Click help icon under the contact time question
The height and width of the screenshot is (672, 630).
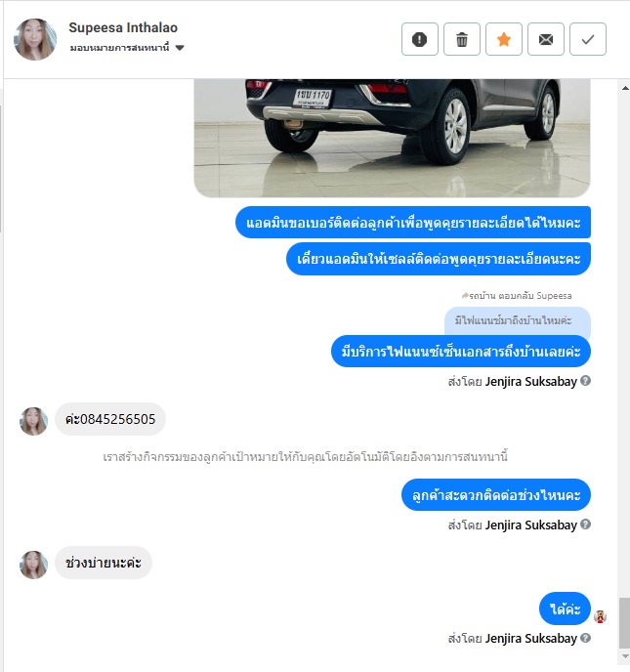click(585, 525)
